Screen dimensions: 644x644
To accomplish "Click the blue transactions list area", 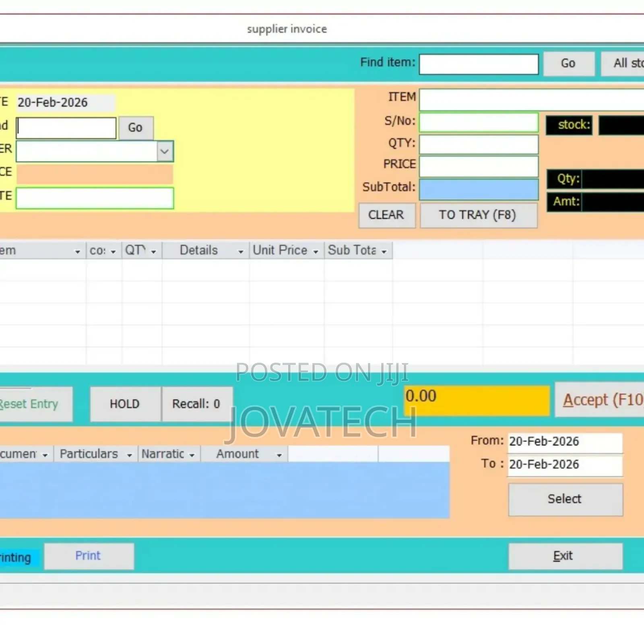I will (224, 490).
